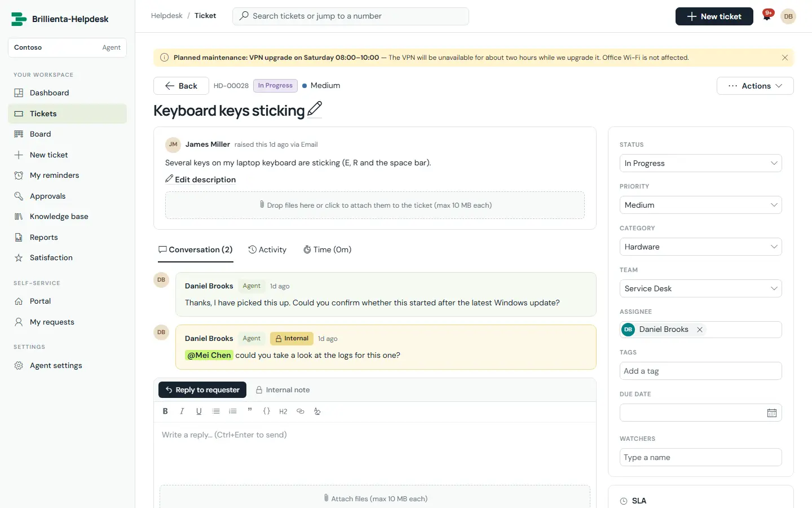Apply H2 heading in reply editor

[x=283, y=411]
